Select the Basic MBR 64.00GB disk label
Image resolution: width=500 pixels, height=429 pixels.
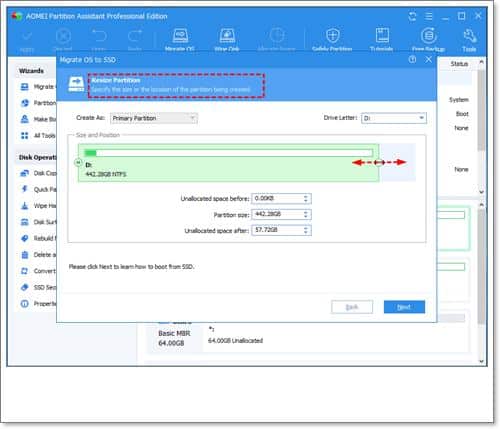click(x=174, y=338)
